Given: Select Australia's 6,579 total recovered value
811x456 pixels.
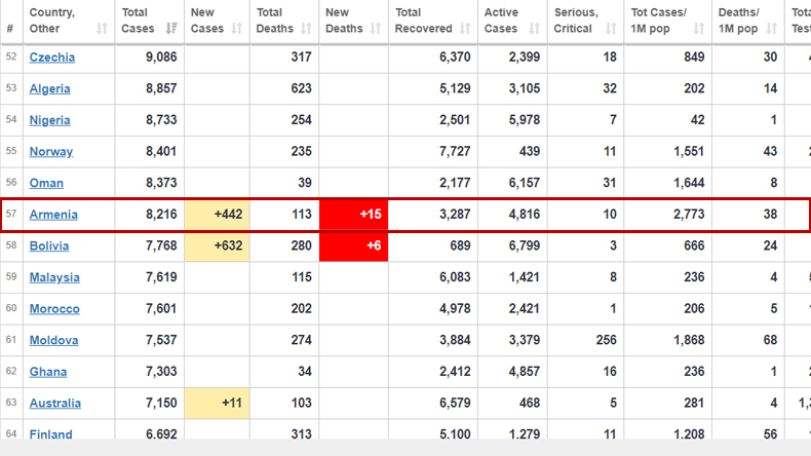Looking at the screenshot, I should 455,403.
